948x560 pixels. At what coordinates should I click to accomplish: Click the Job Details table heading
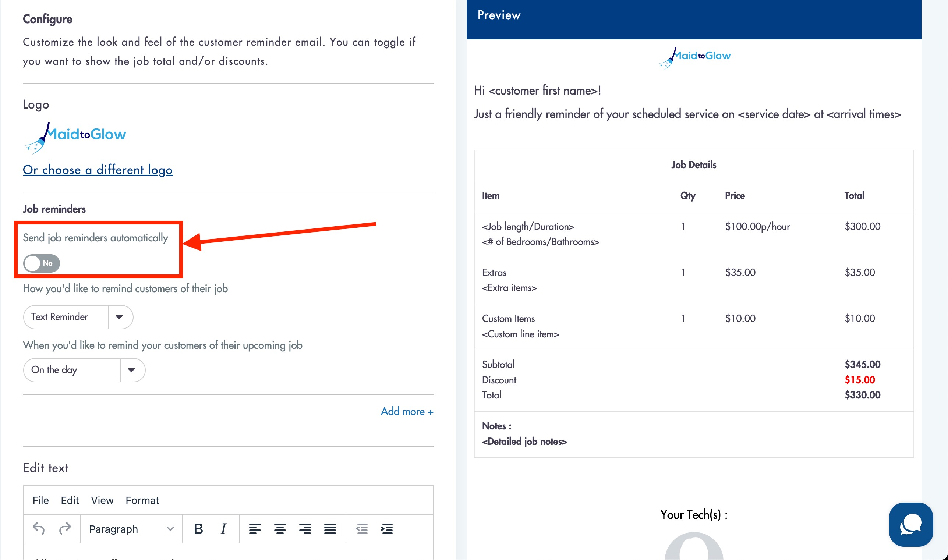[694, 164]
